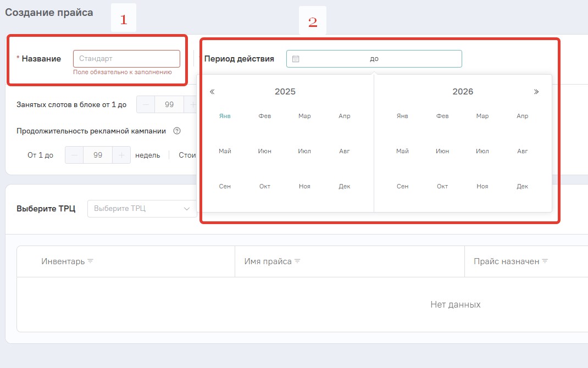Open the Выберите ТРЦ dropdown
Viewport: 588px width, 368px height.
point(142,209)
